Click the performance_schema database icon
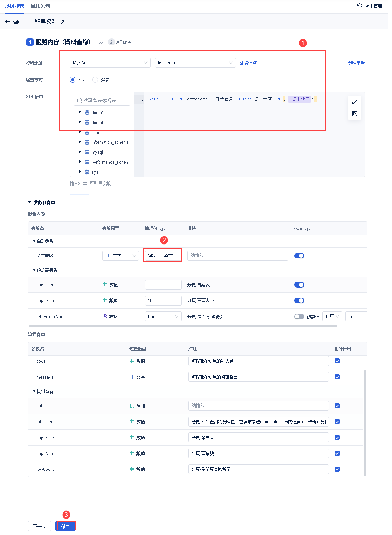 pyautogui.click(x=87, y=162)
